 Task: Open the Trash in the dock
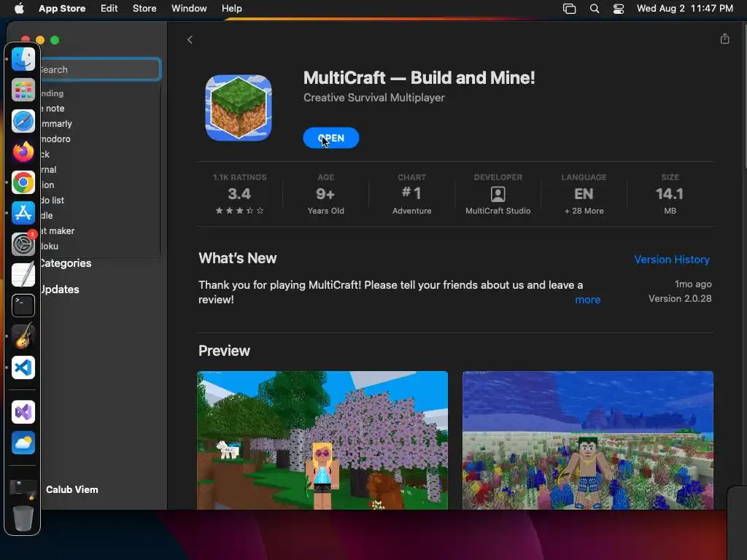[x=23, y=518]
